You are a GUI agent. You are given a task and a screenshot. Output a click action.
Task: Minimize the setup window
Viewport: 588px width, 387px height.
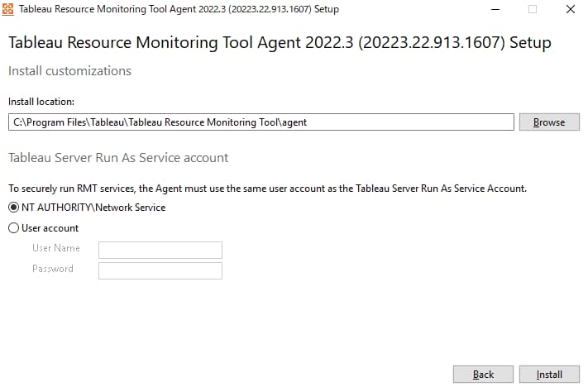[495, 9]
